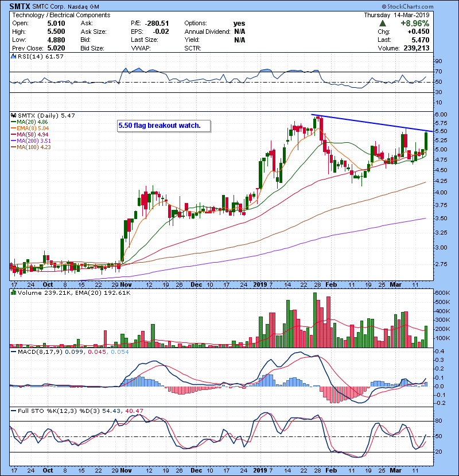The width and height of the screenshot is (459, 476).
Task: Click the Volume 239,213 value
Action: tap(417, 48)
